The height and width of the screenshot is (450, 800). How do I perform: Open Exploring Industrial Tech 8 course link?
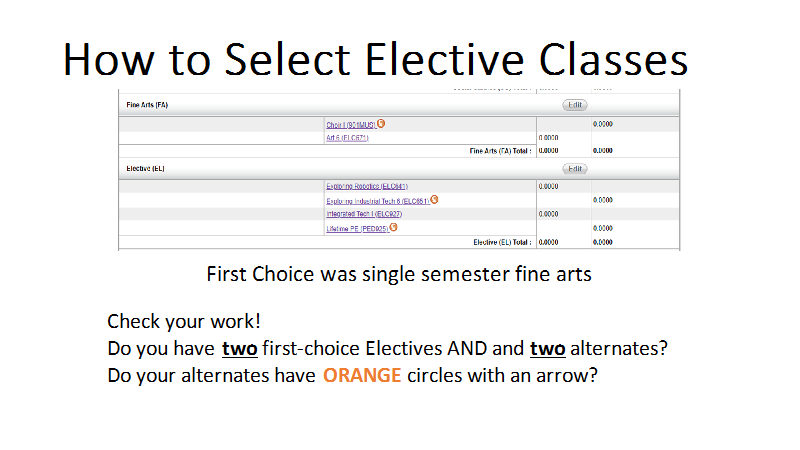point(378,201)
